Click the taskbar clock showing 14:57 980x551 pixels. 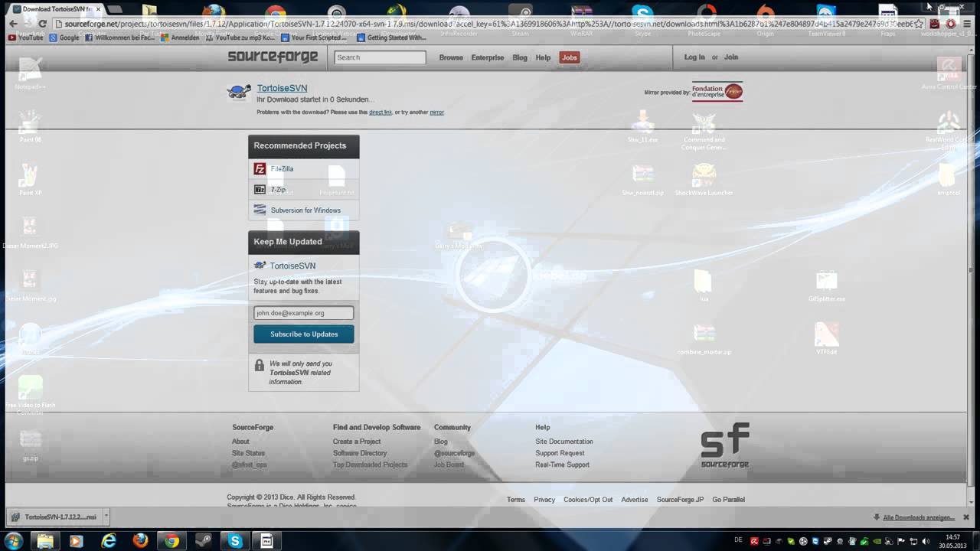pos(952,541)
